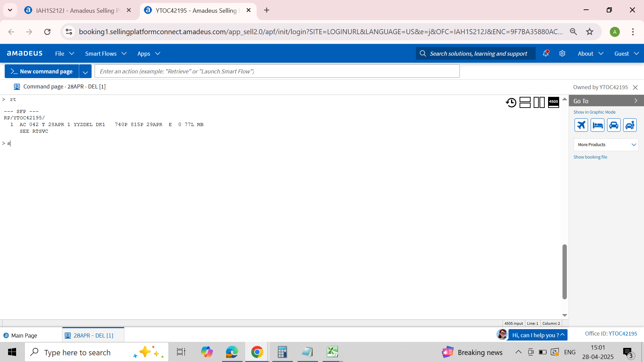Image resolution: width=644 pixels, height=362 pixels.
Task: Open the Guest user dropdown
Action: pyautogui.click(x=626, y=54)
